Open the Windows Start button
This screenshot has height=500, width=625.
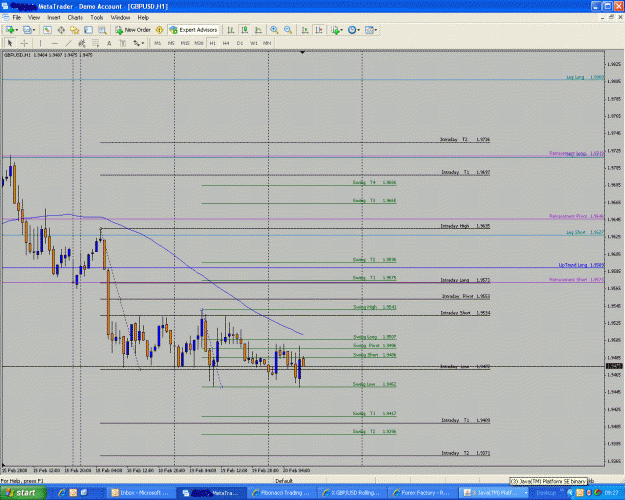pos(24,493)
